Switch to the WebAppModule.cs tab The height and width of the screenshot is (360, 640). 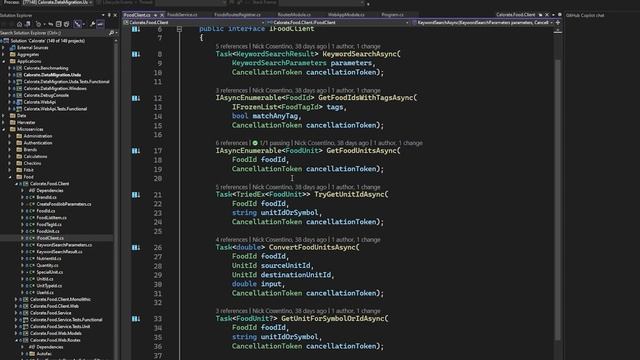(x=346, y=15)
